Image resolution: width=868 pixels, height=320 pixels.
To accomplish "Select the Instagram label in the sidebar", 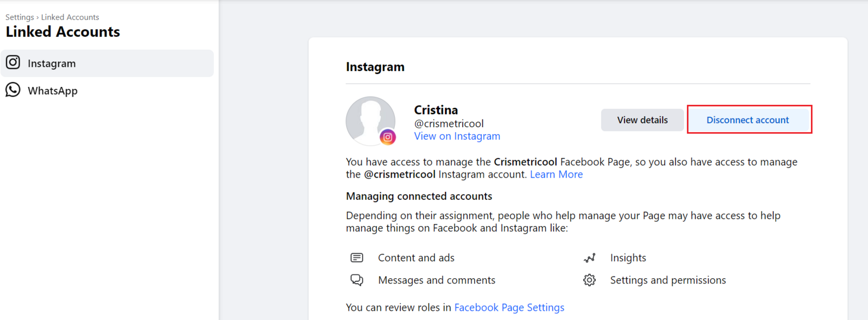I will (x=52, y=64).
